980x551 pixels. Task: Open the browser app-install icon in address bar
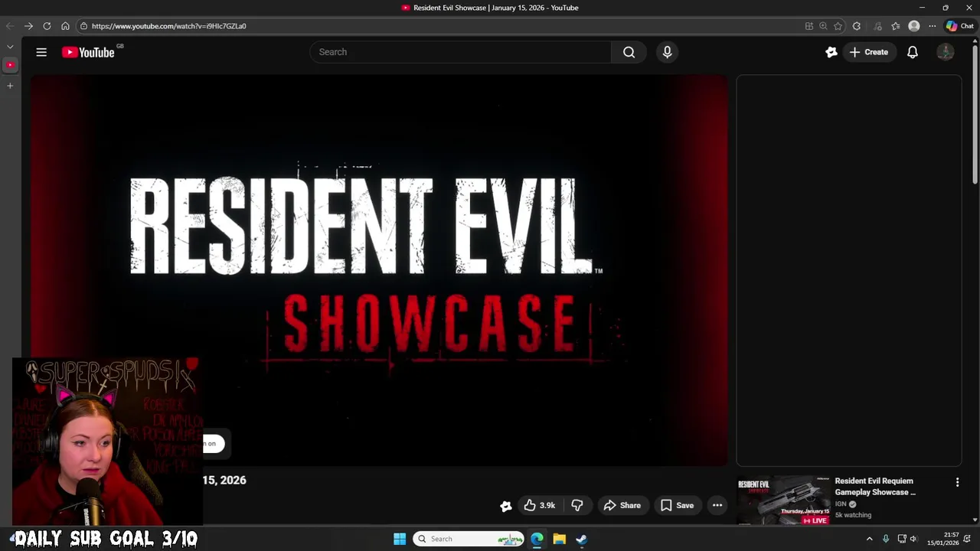point(809,26)
